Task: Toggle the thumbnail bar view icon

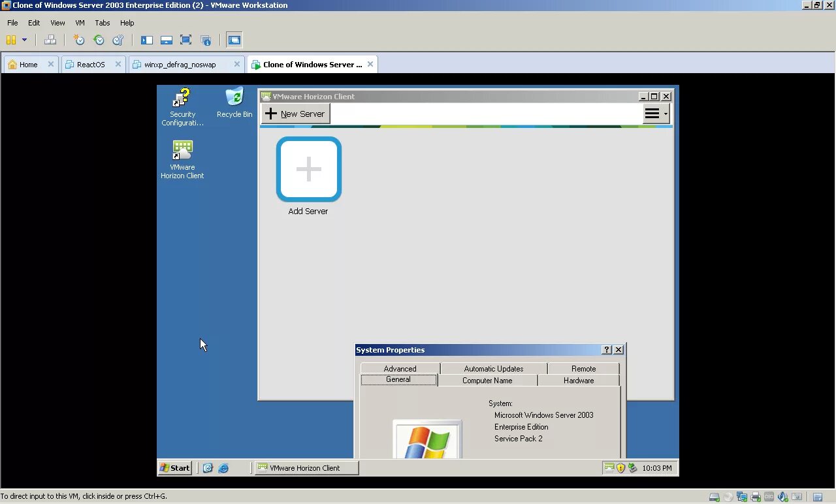Action: pyautogui.click(x=166, y=40)
